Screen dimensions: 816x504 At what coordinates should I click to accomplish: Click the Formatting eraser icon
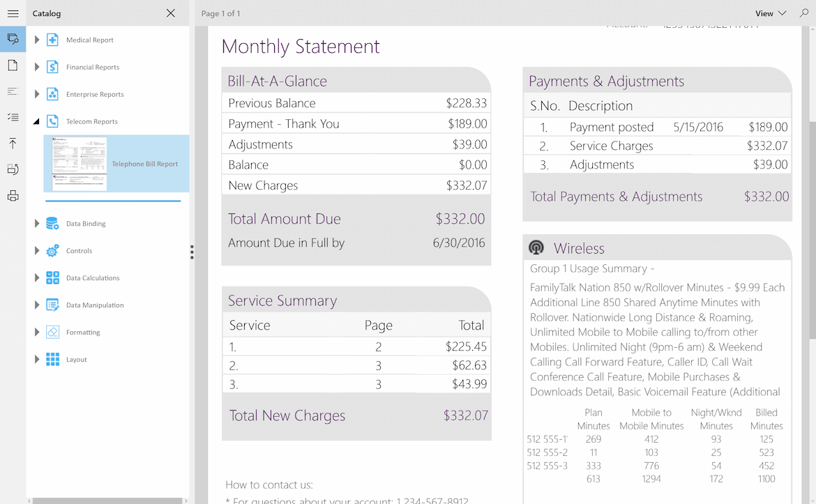52,332
